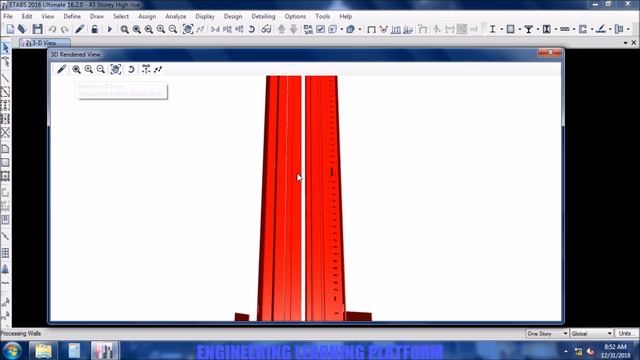The image size is (640, 360).
Task: Click zoom in icon in Rendered View toolbar
Action: [x=89, y=69]
